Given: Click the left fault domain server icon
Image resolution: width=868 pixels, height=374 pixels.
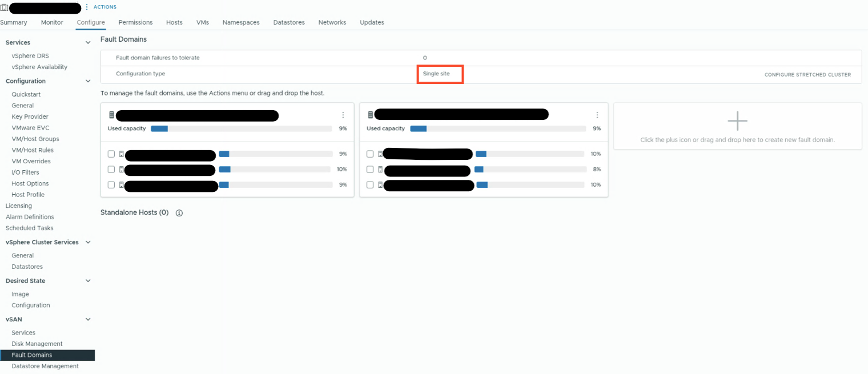Looking at the screenshot, I should [111, 115].
